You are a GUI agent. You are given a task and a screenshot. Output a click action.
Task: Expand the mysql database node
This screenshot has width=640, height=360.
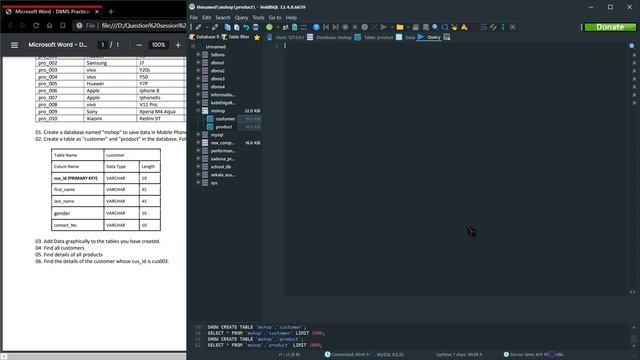coord(198,135)
